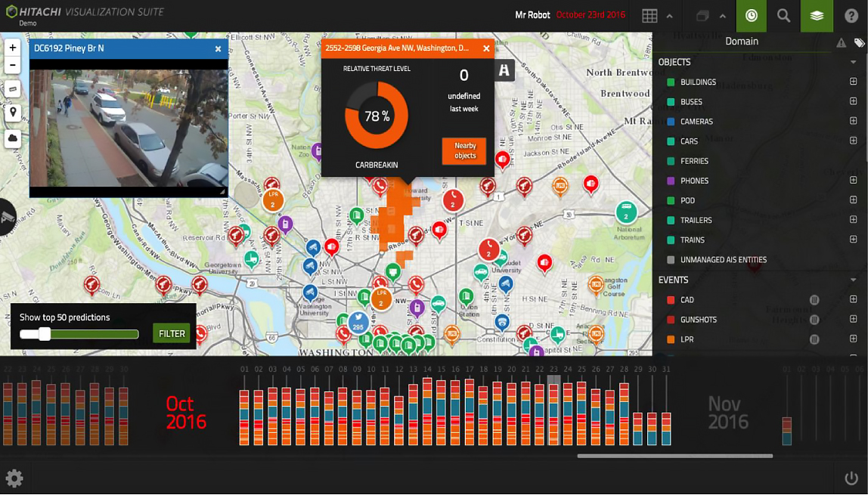Screen dimensions: 868x495
Task: Close the DC6192 Piney Br N camera window
Action: (218, 48)
